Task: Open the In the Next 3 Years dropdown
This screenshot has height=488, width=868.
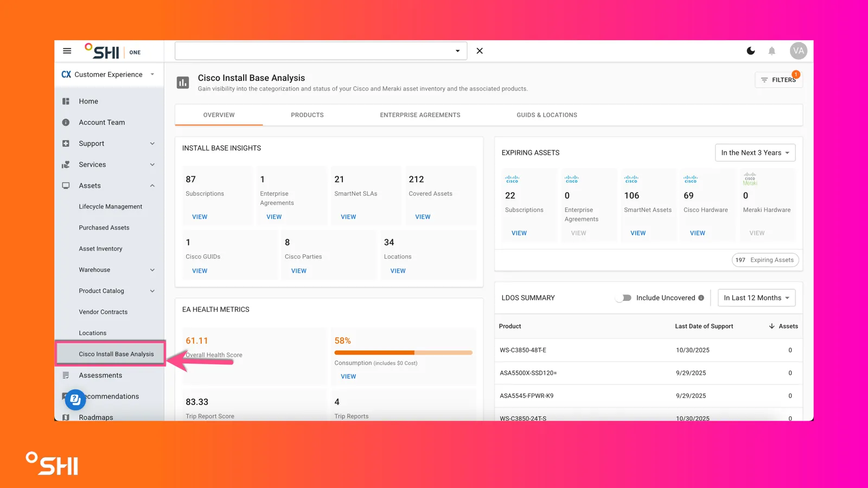Action: [x=755, y=153]
